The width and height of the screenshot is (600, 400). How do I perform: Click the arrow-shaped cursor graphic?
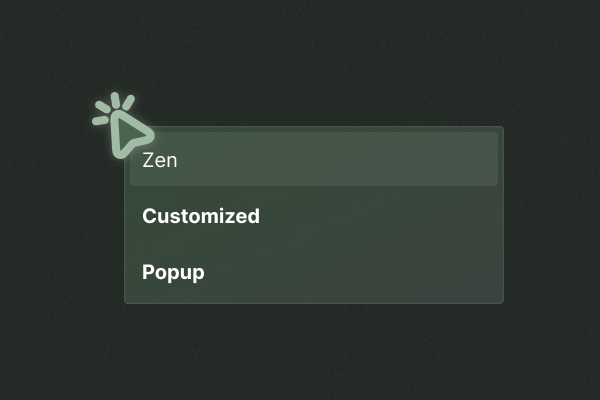131,135
